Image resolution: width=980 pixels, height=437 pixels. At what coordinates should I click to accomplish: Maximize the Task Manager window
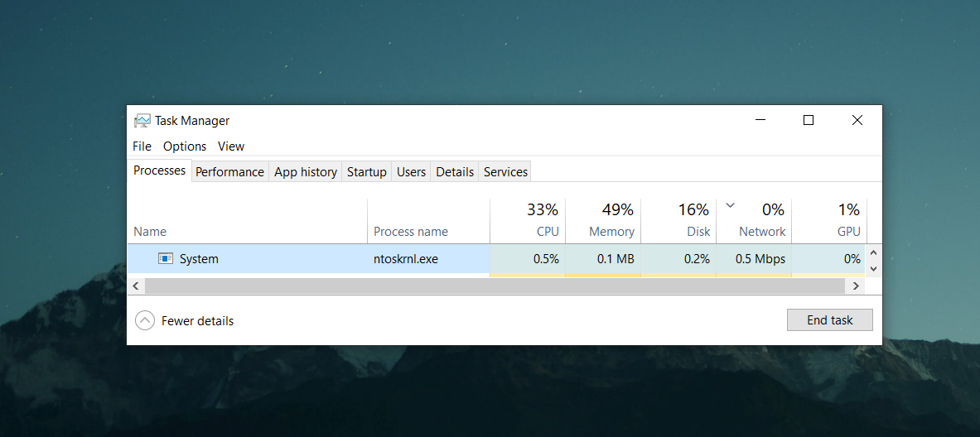pos(809,121)
